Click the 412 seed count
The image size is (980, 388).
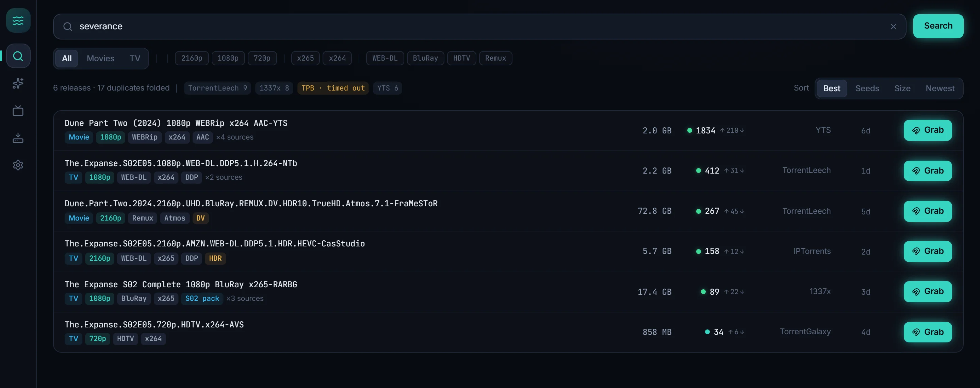tap(712, 171)
